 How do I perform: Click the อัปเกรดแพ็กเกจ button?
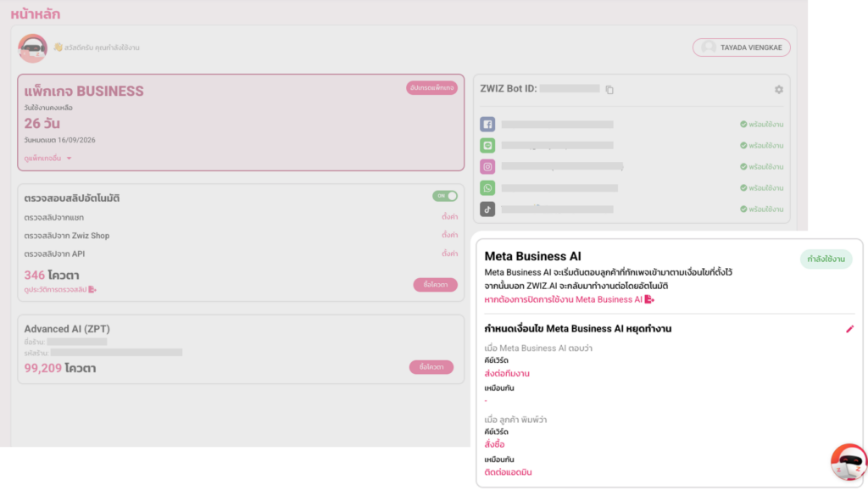click(431, 88)
